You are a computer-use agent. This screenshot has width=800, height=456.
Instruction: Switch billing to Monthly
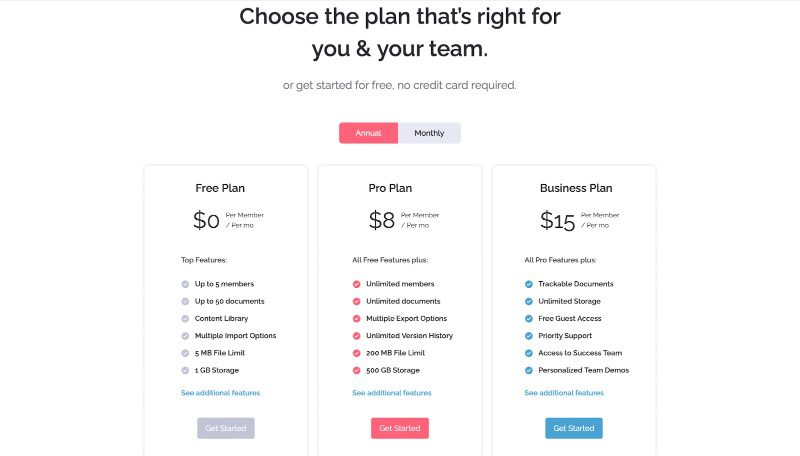click(x=429, y=133)
